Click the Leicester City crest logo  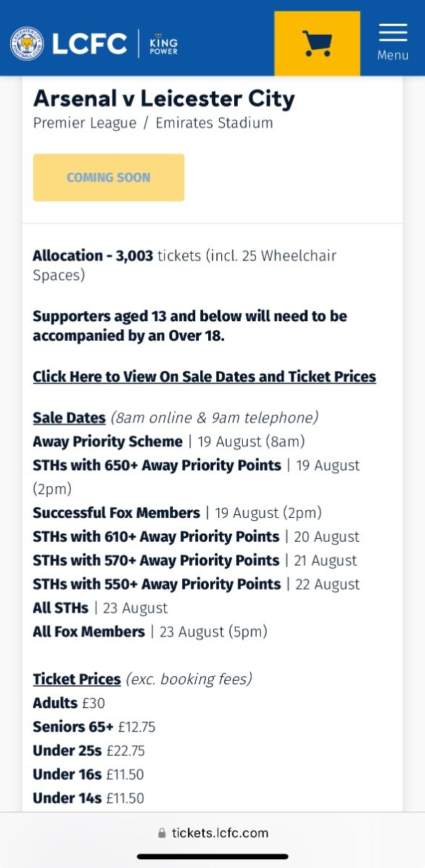pos(27,43)
